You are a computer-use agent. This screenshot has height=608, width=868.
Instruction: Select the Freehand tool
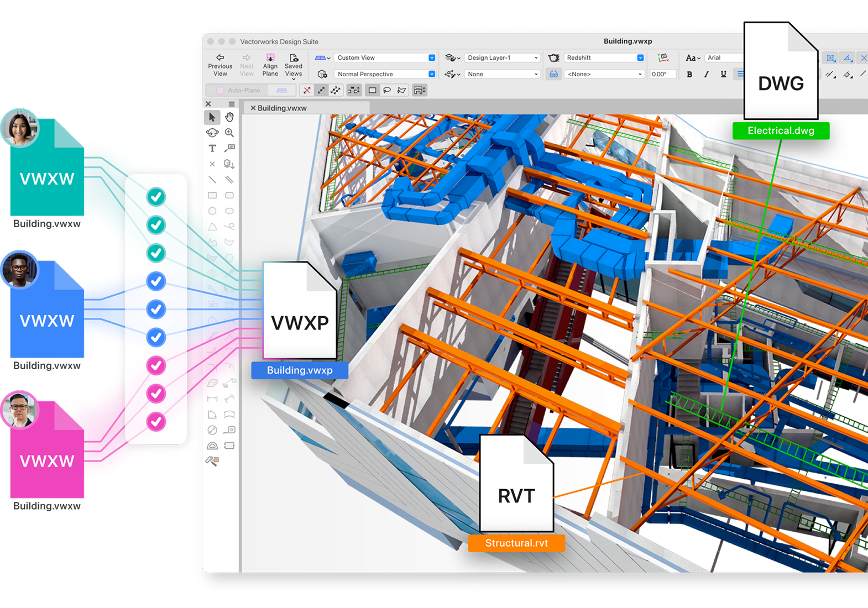tap(229, 227)
